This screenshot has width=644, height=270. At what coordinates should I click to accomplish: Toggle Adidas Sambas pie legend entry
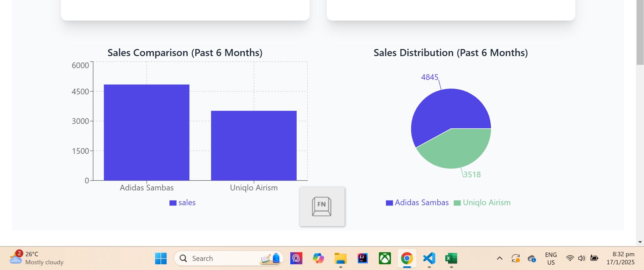click(417, 203)
